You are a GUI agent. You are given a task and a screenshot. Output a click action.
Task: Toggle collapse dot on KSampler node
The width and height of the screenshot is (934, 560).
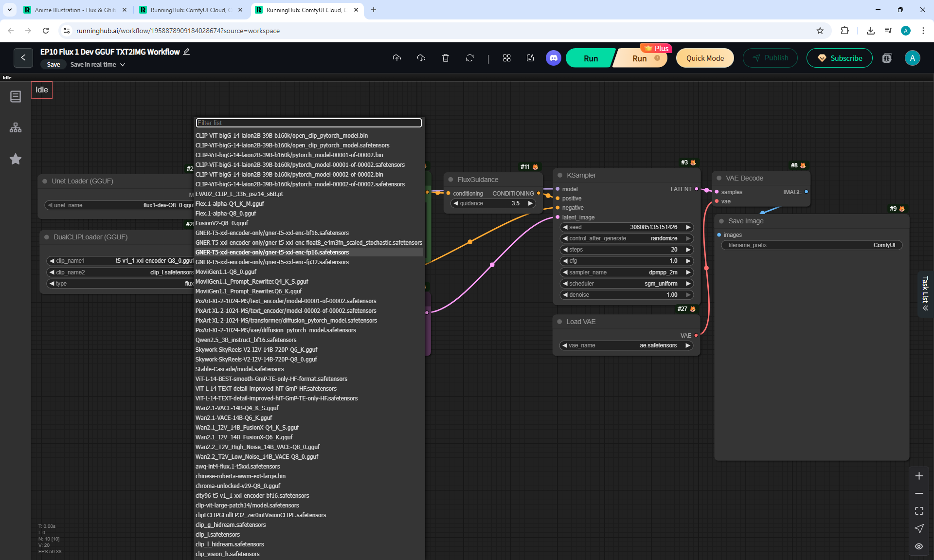(x=560, y=175)
